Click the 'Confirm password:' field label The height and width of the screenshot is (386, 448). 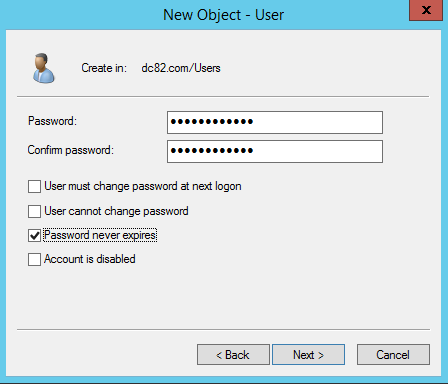coord(71,150)
